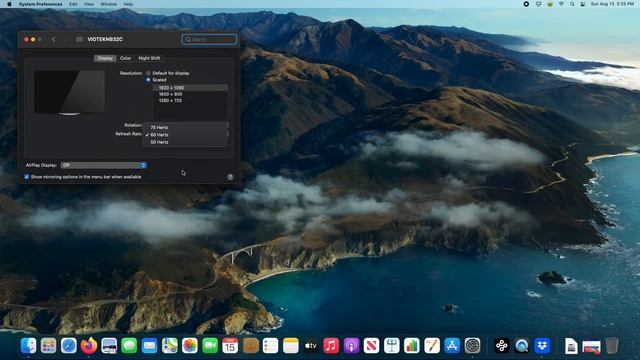
Task: Open Spotlight search in menu bar
Action: pos(572,4)
